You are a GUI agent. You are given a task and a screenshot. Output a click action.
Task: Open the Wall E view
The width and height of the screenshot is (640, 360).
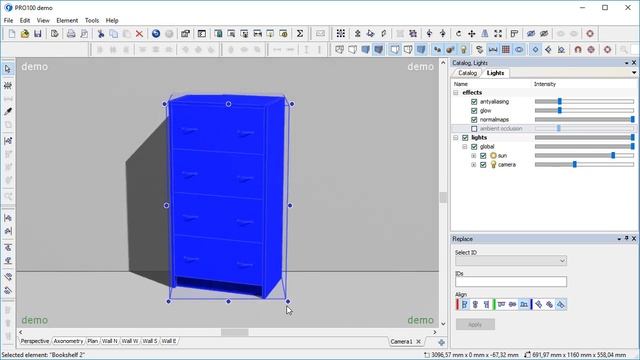pos(169,341)
